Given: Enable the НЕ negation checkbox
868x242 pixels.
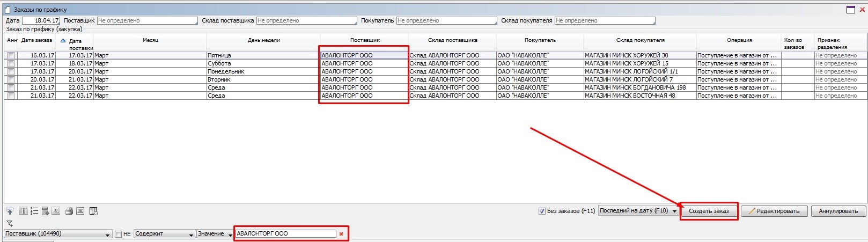Looking at the screenshot, I should point(119,234).
